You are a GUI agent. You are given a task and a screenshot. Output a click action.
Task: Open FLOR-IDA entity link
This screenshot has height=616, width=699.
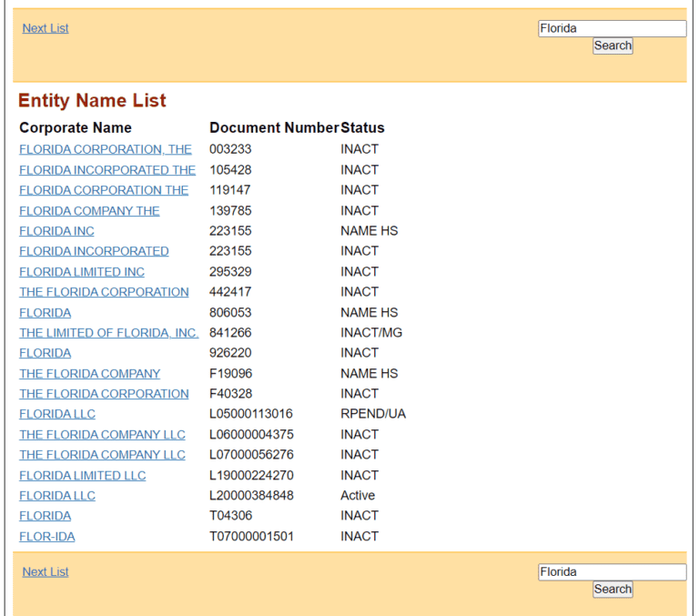(47, 537)
